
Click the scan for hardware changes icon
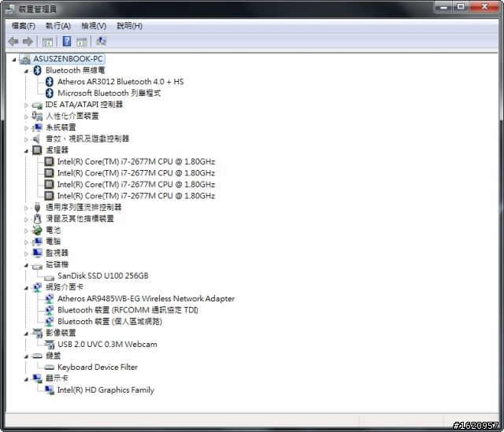coord(102,42)
